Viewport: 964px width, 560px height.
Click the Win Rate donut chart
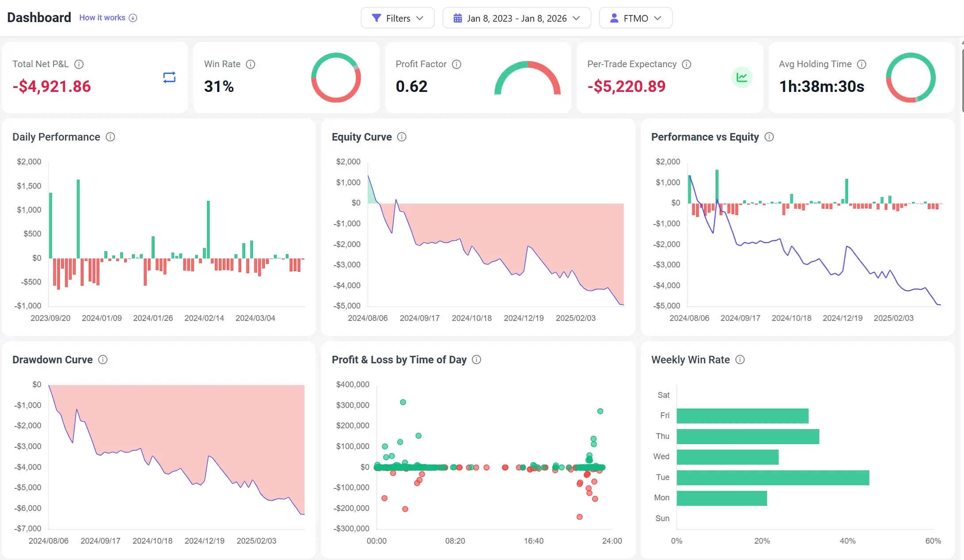click(336, 77)
